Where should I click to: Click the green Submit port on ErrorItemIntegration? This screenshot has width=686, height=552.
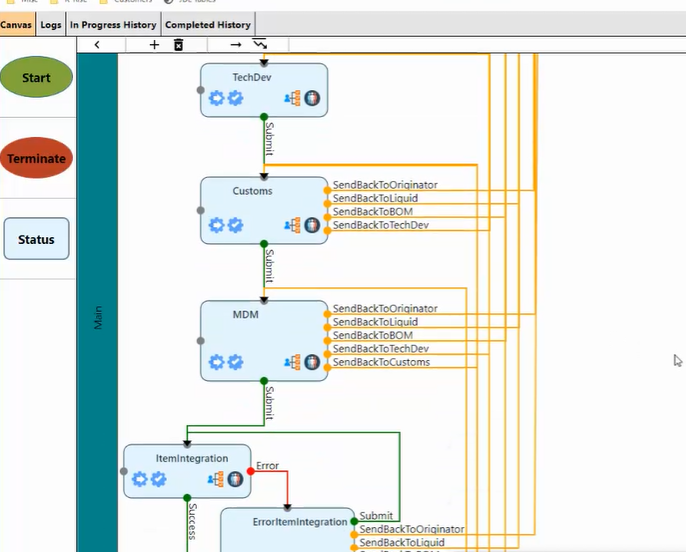pos(354,521)
